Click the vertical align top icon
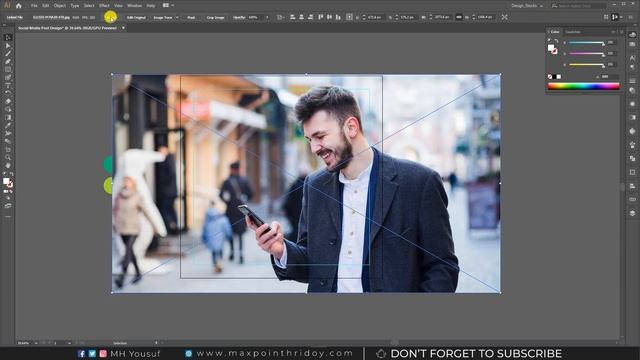Image resolution: width=640 pixels, height=360 pixels. tap(320, 17)
